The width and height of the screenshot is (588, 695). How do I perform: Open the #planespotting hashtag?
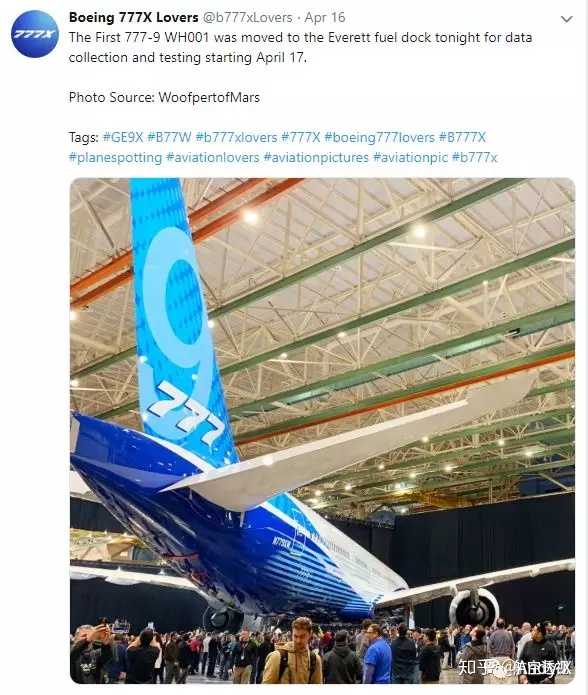[115, 157]
